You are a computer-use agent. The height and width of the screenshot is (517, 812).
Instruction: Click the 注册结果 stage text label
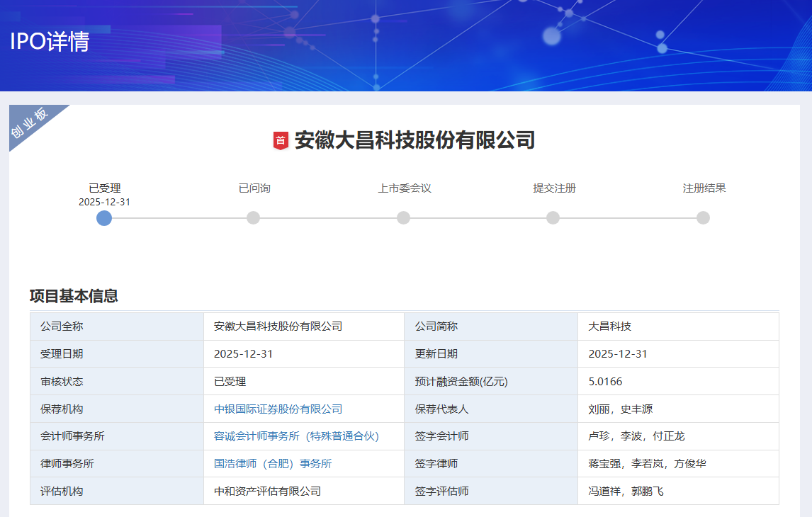(704, 188)
